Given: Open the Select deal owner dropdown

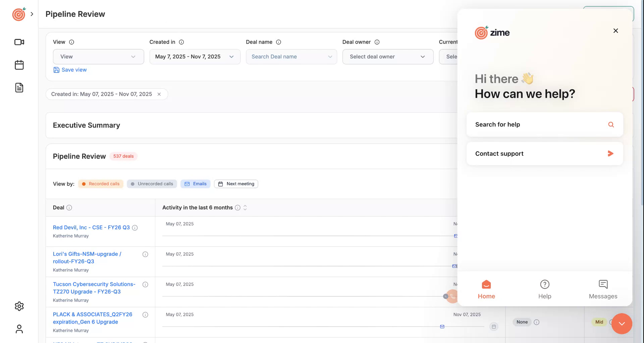Looking at the screenshot, I should coord(388,56).
